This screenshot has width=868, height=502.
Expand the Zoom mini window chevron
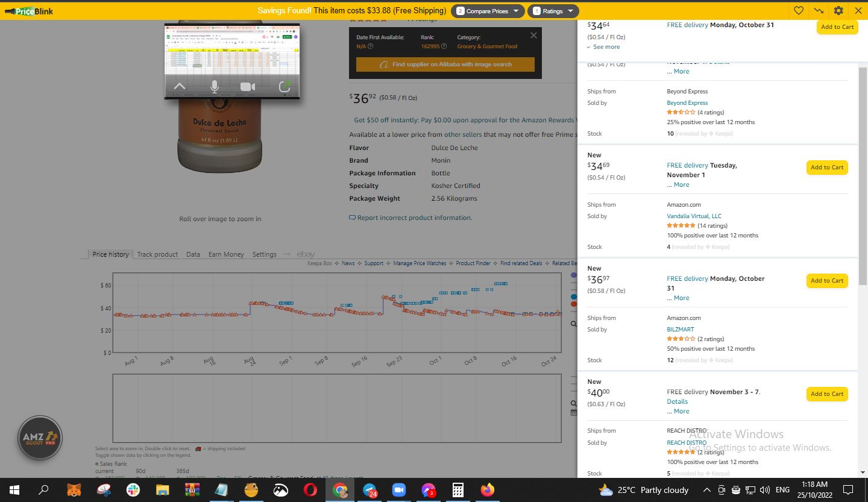coord(180,87)
